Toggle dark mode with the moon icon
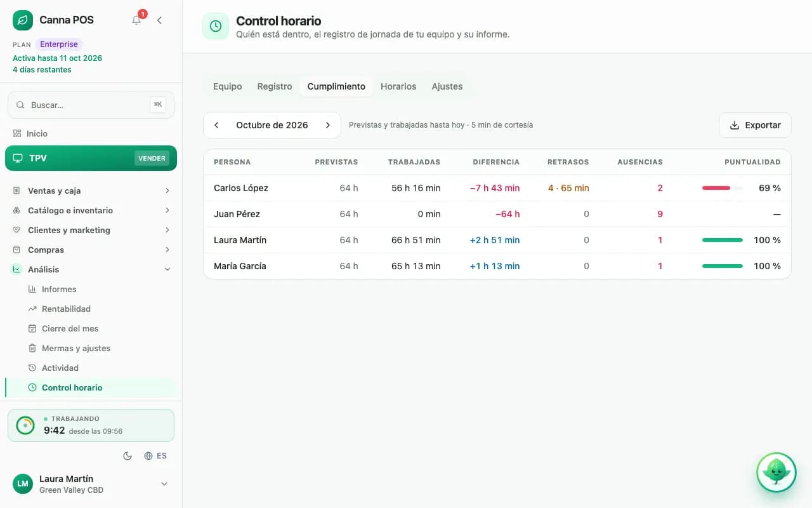This screenshot has height=508, width=812. pyautogui.click(x=128, y=456)
